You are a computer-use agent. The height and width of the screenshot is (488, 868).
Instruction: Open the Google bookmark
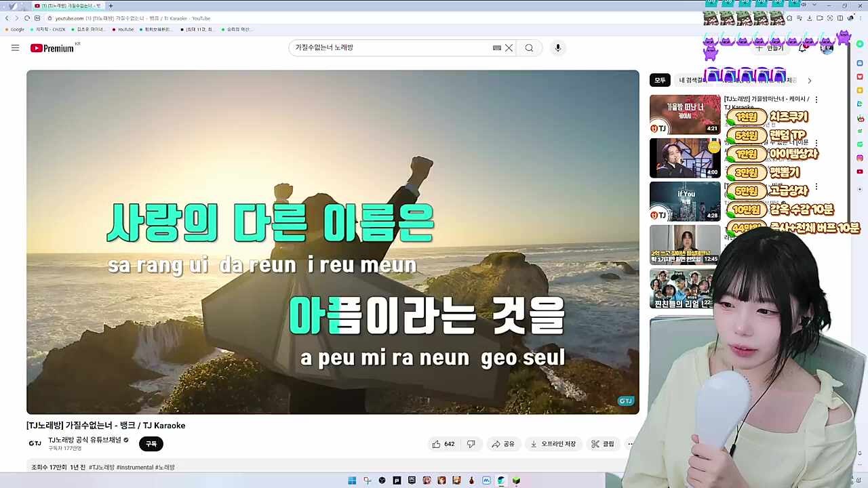tap(14, 29)
